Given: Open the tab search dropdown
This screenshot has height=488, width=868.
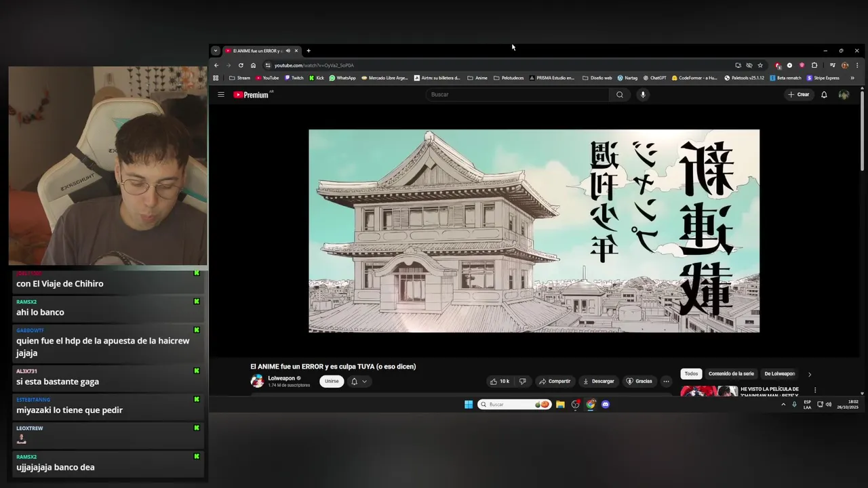Looking at the screenshot, I should [x=215, y=51].
